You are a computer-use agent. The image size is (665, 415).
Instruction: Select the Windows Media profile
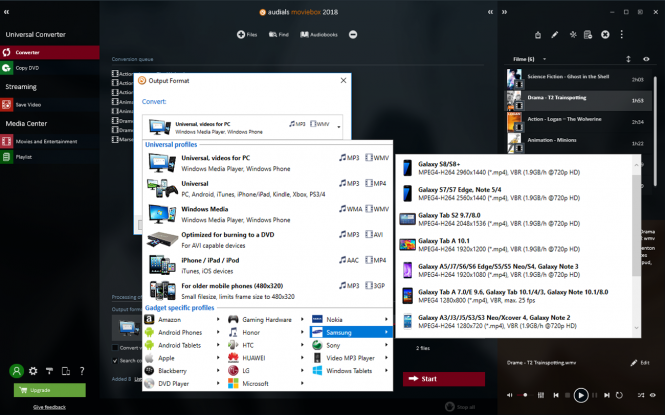(268, 214)
